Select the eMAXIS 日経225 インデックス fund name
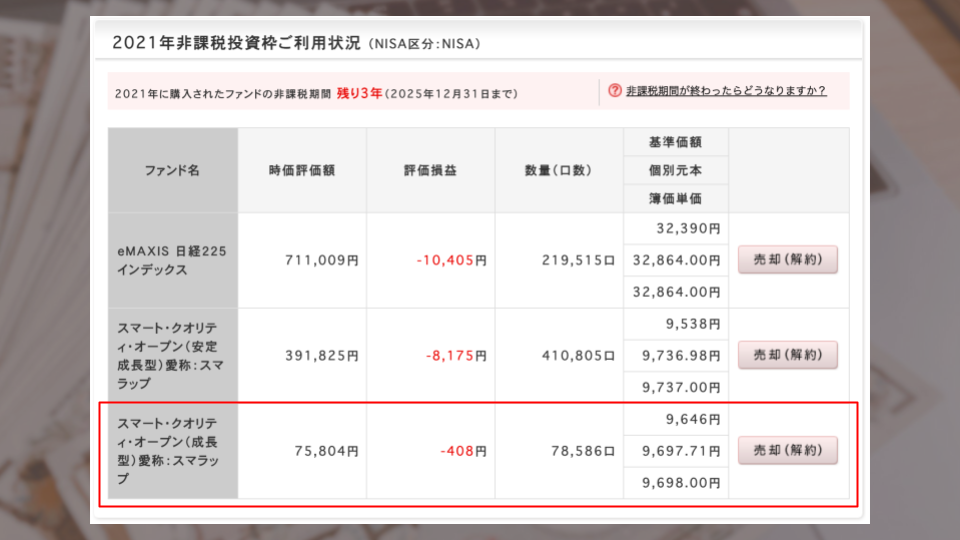 [x=169, y=260]
